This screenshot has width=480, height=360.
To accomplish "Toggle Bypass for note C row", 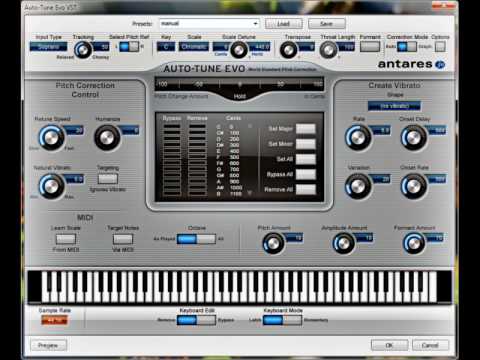I will tap(172, 127).
